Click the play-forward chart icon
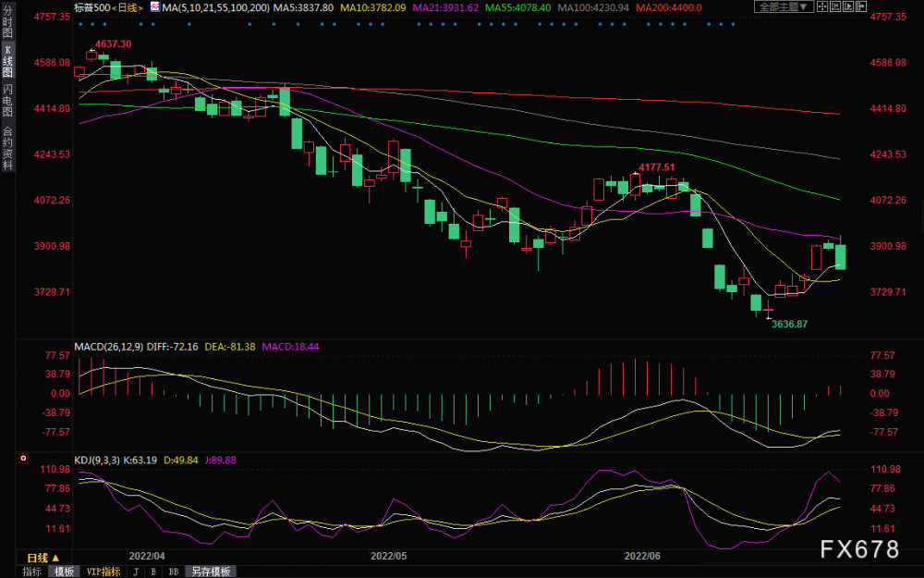 [848, 6]
